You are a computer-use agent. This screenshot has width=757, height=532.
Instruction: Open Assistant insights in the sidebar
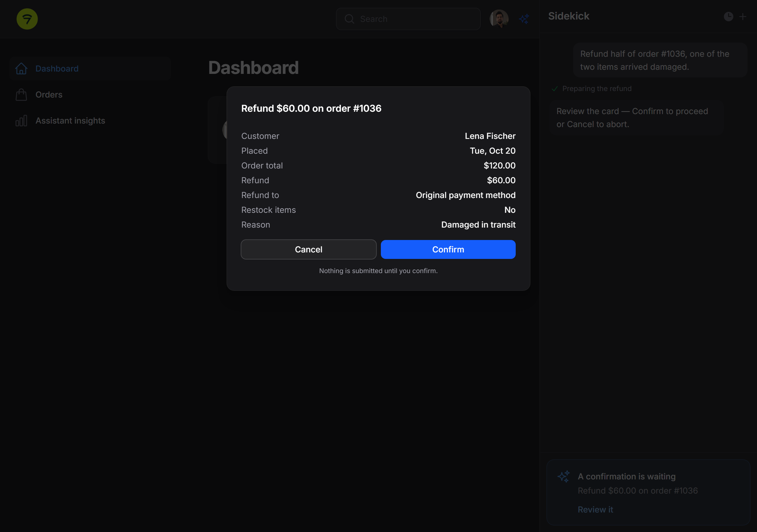90,121
